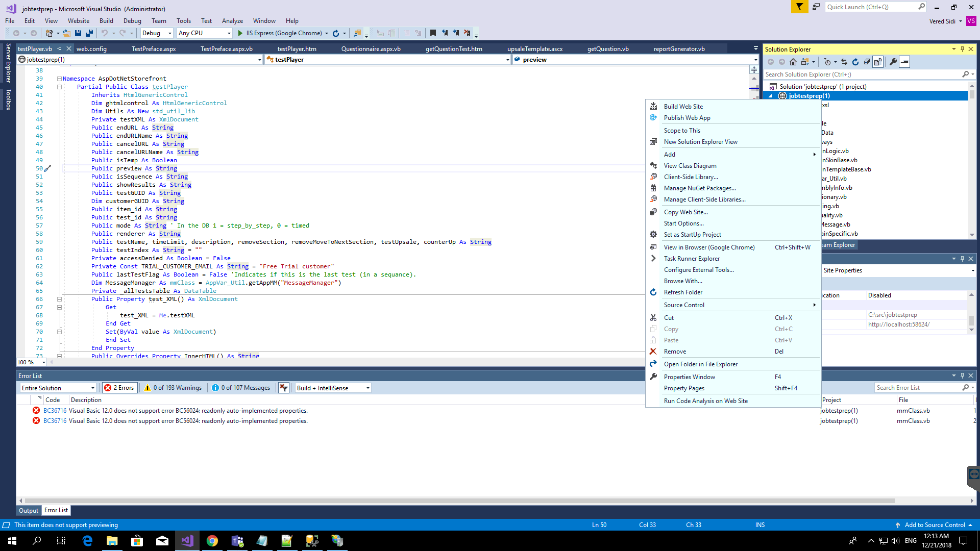Switch to the web.config tab
The image size is (980, 551).
pyautogui.click(x=92, y=48)
